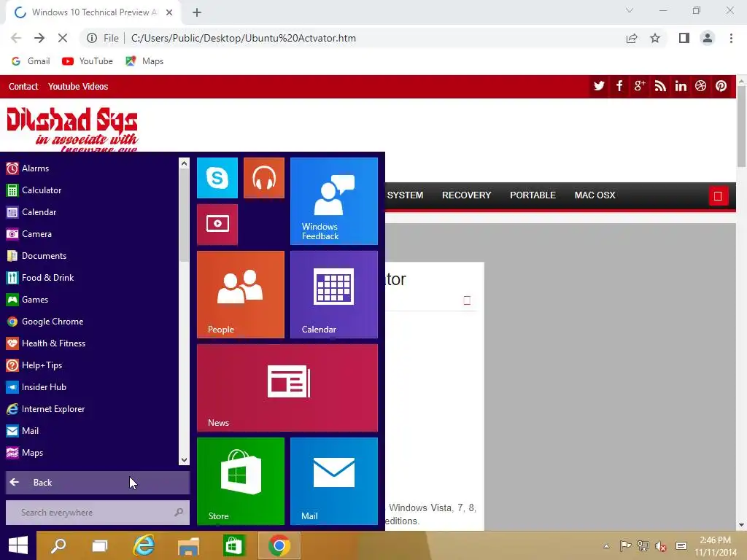The image size is (747, 560).
Task: Open the Store tile
Action: pos(241,481)
